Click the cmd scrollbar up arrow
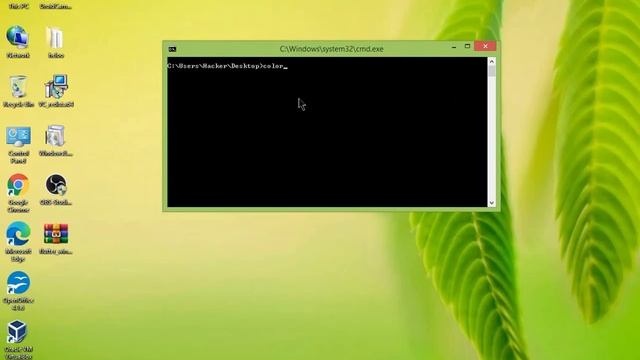The image size is (640, 360). (x=491, y=62)
